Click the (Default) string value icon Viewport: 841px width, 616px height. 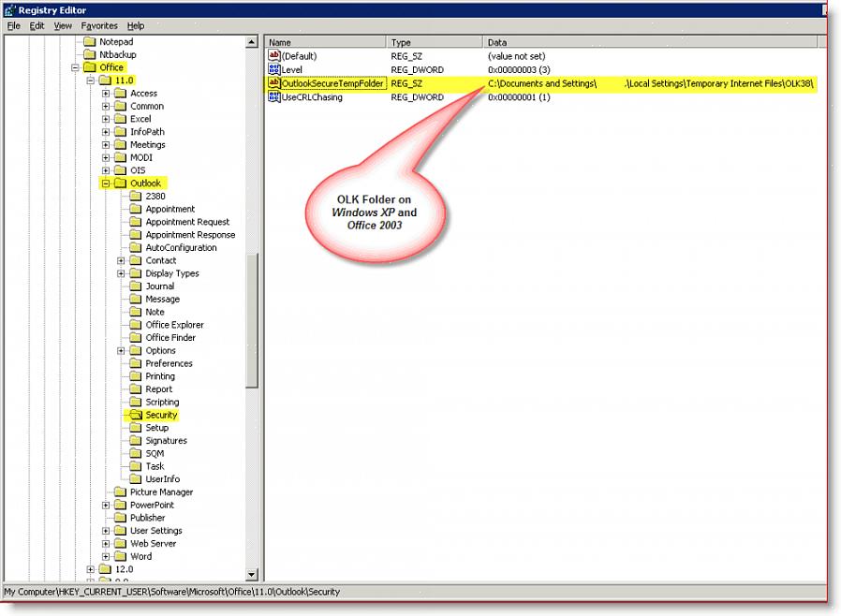click(x=274, y=56)
